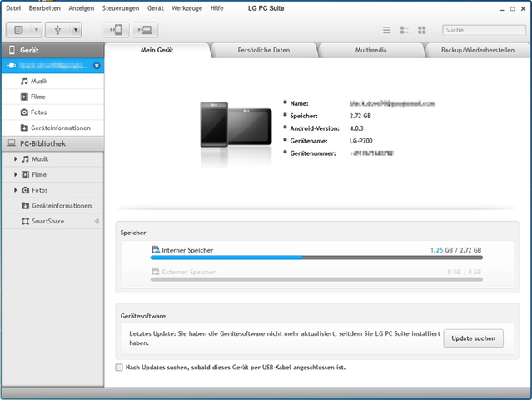Click the 1.25 GB / 2.72 GB text

pyautogui.click(x=455, y=250)
